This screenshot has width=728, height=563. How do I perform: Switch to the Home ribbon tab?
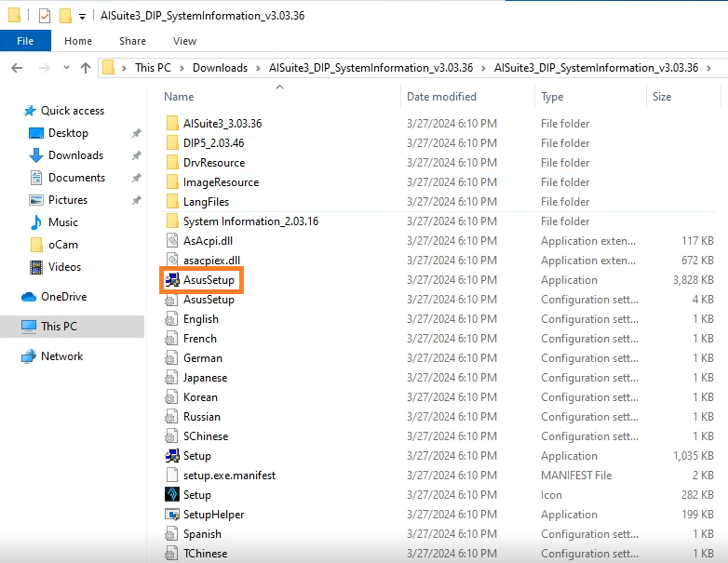click(78, 41)
